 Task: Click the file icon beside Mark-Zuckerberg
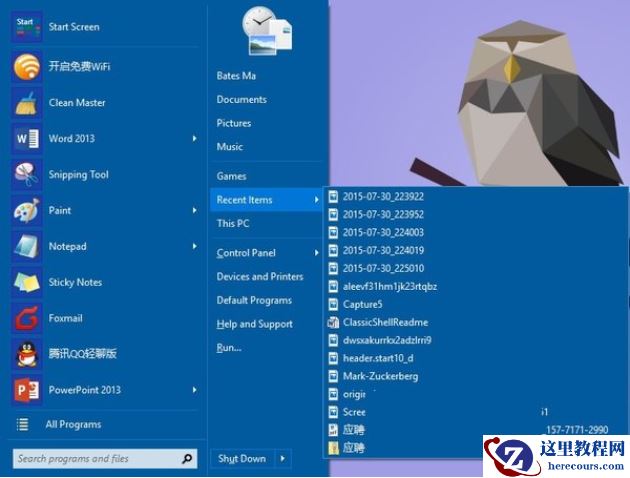333,376
